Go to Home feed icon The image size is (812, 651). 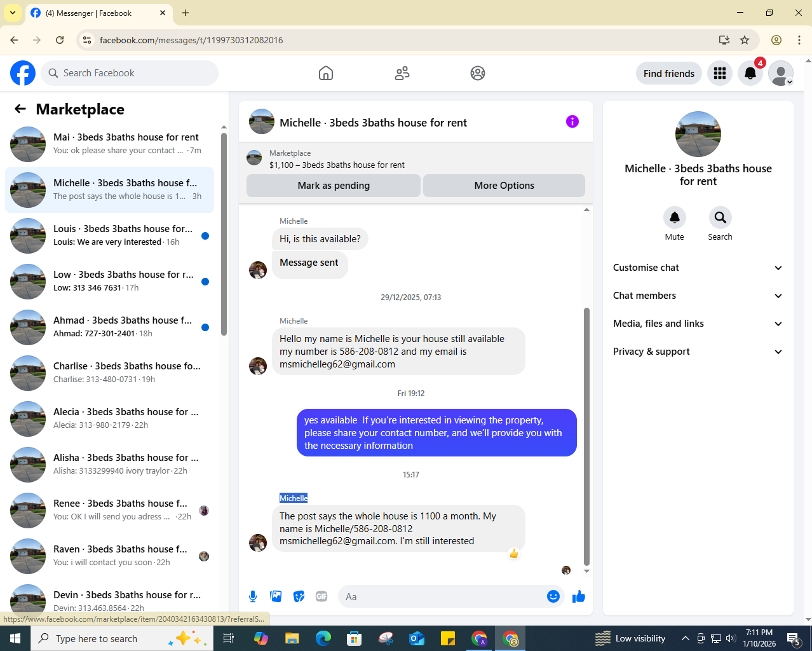pos(326,73)
